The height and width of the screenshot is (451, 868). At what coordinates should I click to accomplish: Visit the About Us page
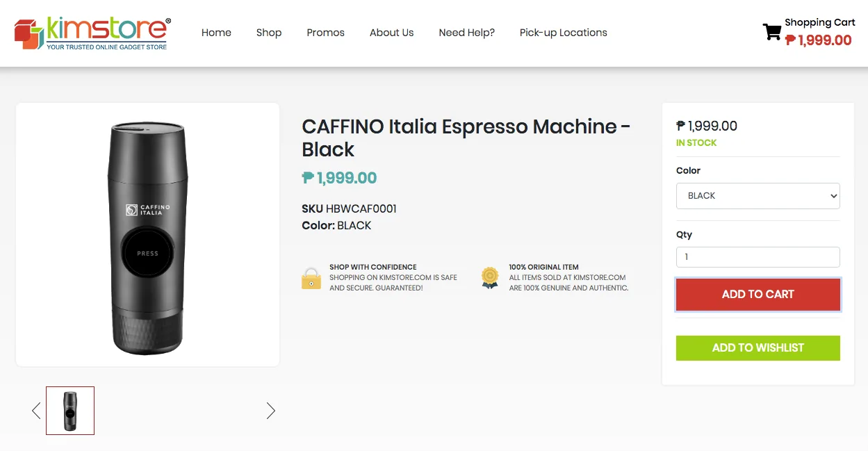[392, 33]
